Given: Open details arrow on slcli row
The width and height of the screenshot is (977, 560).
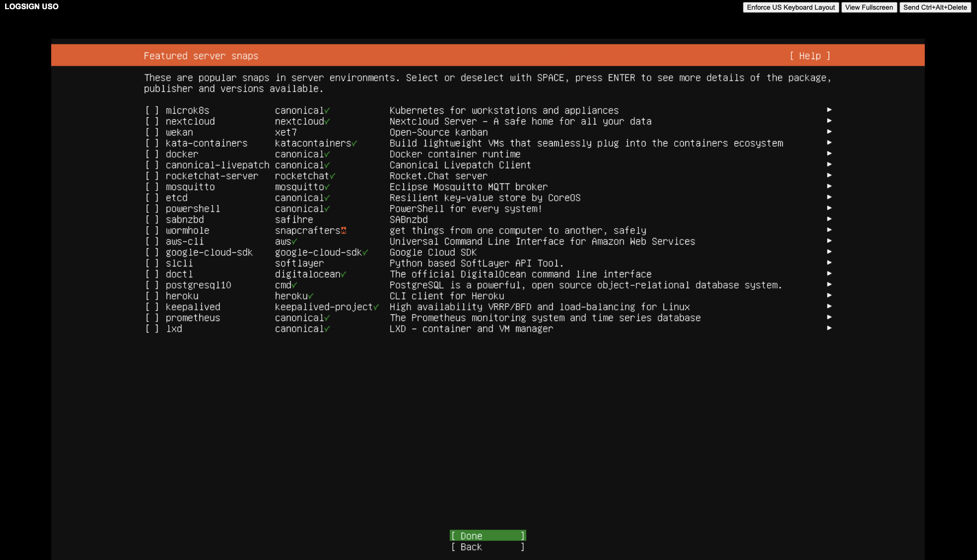Looking at the screenshot, I should click(x=829, y=263).
